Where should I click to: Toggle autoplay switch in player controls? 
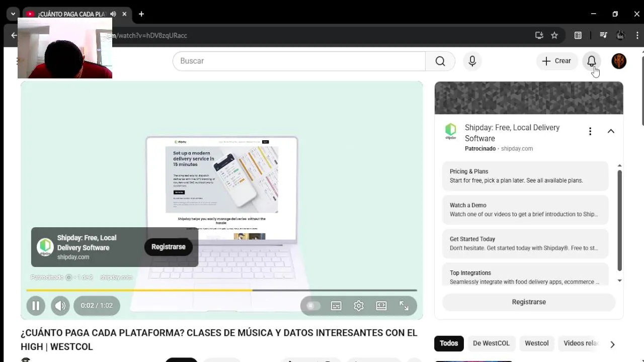click(x=313, y=306)
